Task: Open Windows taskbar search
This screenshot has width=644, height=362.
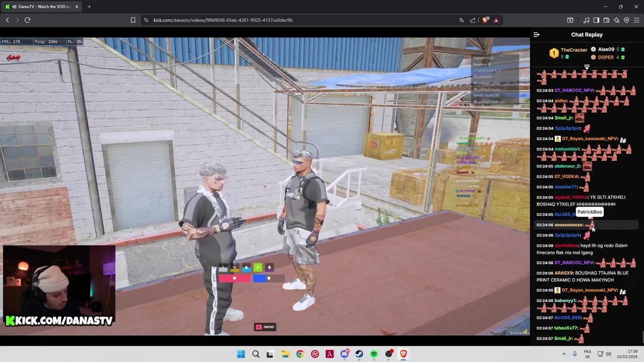Action: (x=256, y=354)
